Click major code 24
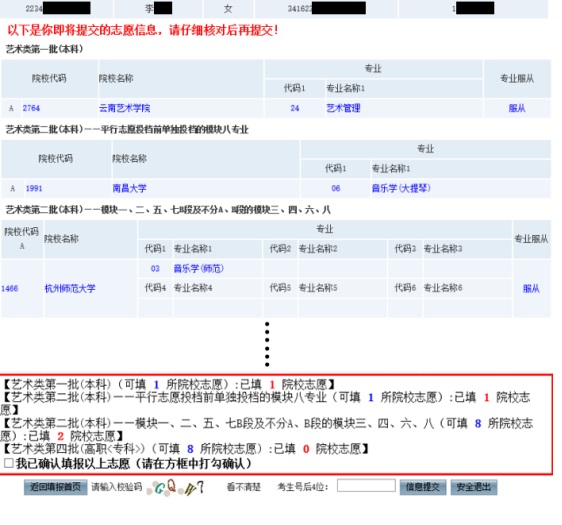Image resolution: width=562 pixels, height=525 pixels. coord(295,108)
